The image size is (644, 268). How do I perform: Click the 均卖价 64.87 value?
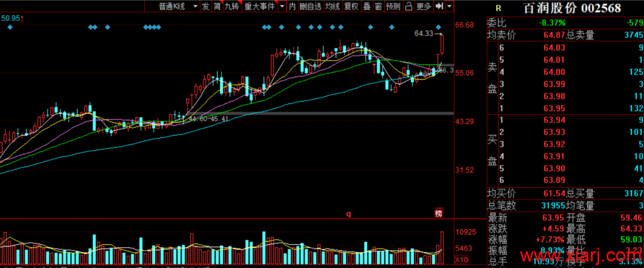pos(554,36)
